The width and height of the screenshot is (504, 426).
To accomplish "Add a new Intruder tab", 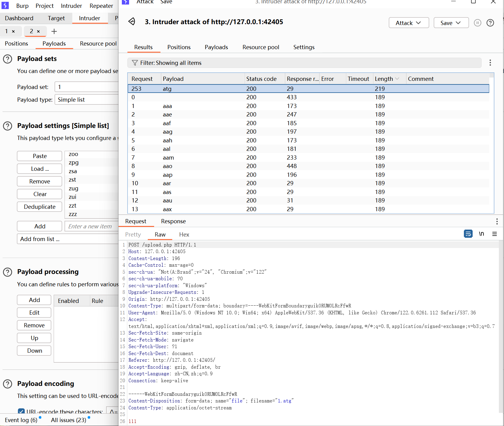I will [54, 31].
